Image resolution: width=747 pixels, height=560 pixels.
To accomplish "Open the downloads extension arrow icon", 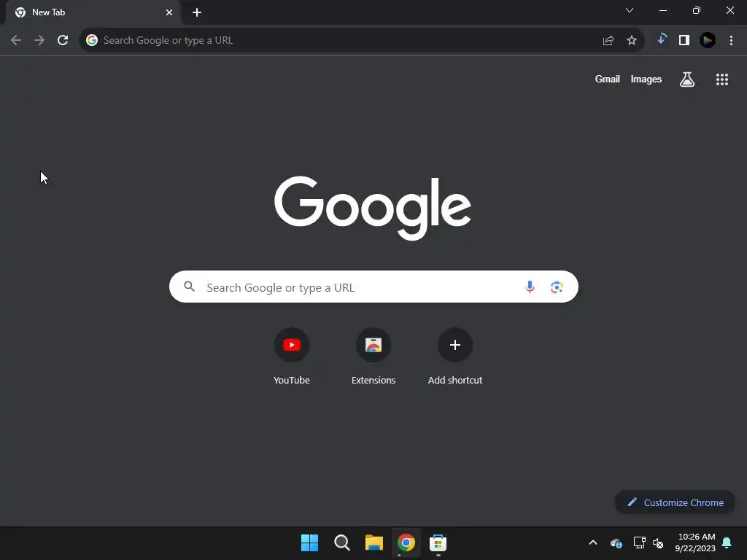I will click(x=661, y=40).
